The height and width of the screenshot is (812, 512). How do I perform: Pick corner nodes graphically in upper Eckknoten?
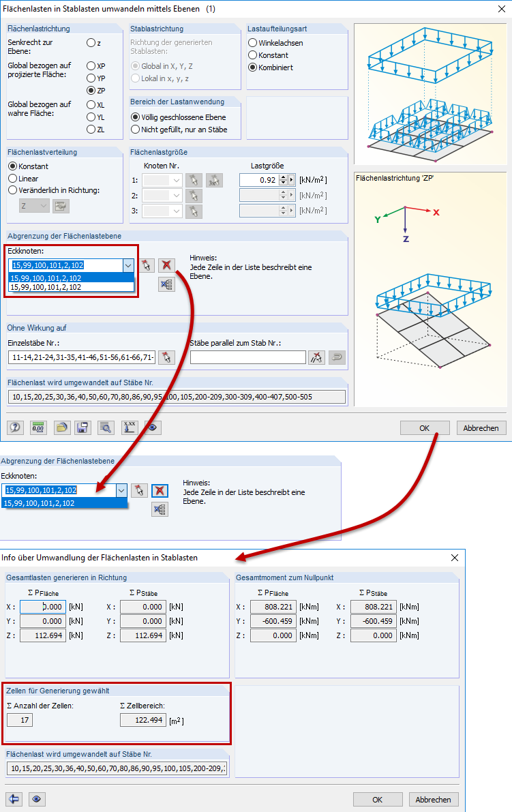[147, 265]
